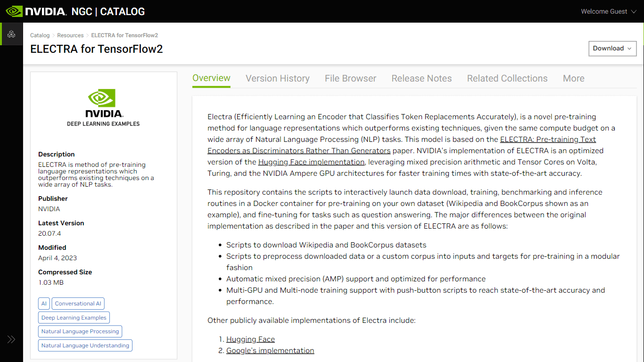Click the Publisher value NVIDIA
Screen dimensions: 644x362
49,209
